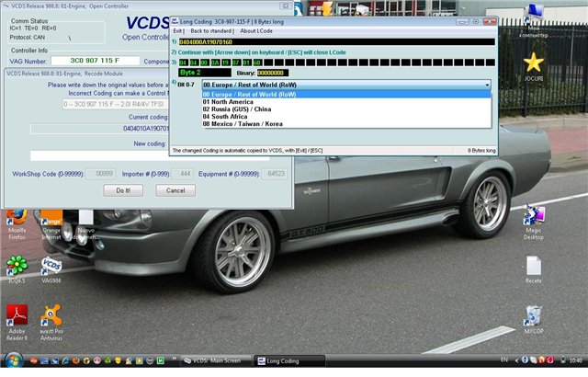Open the About LCode menu item
Image resolution: width=588 pixels, height=377 pixels.
pyautogui.click(x=256, y=31)
